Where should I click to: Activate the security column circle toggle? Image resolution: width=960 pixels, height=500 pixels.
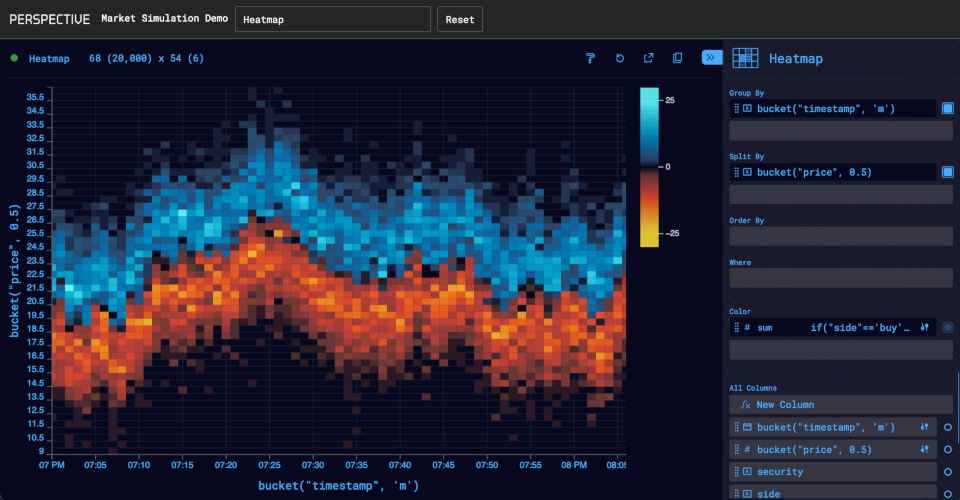[947, 472]
